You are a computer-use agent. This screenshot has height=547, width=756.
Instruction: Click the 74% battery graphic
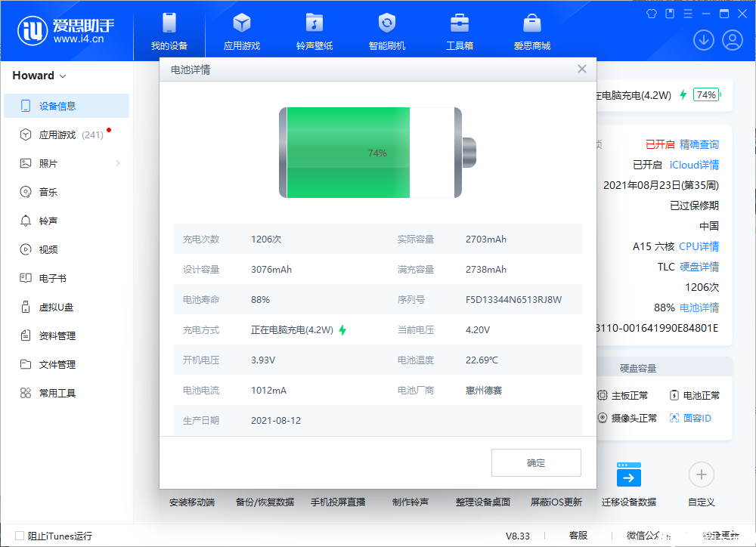[377, 153]
